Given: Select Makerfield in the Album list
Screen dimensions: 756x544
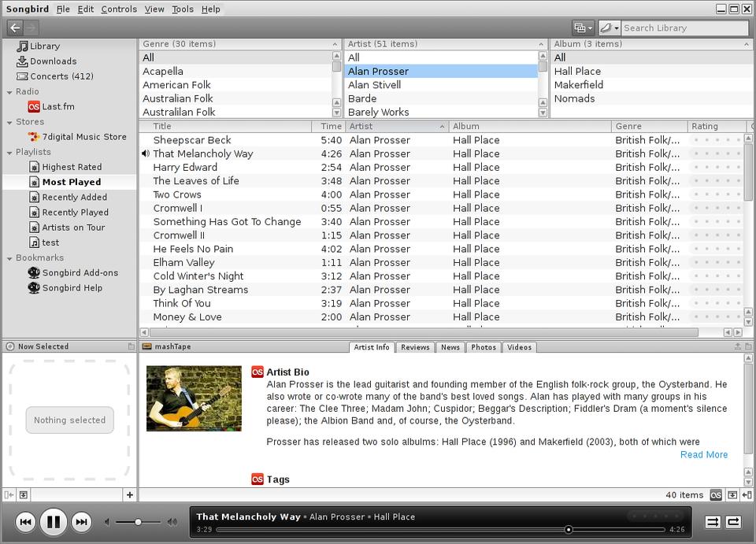Looking at the screenshot, I should tap(578, 85).
